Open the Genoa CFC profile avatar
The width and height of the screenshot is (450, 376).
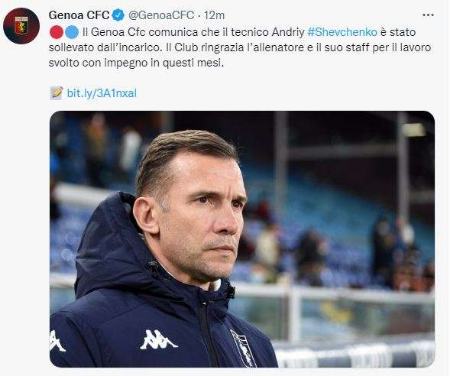[21, 26]
